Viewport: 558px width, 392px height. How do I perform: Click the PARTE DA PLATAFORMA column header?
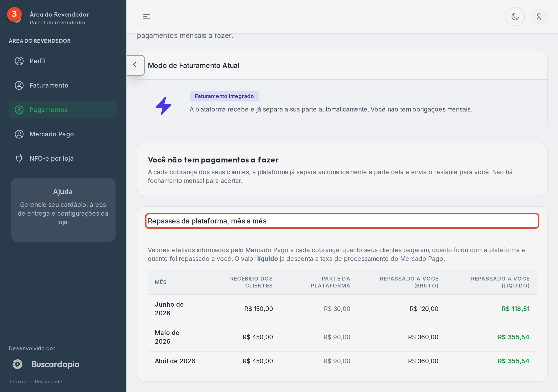click(x=330, y=282)
